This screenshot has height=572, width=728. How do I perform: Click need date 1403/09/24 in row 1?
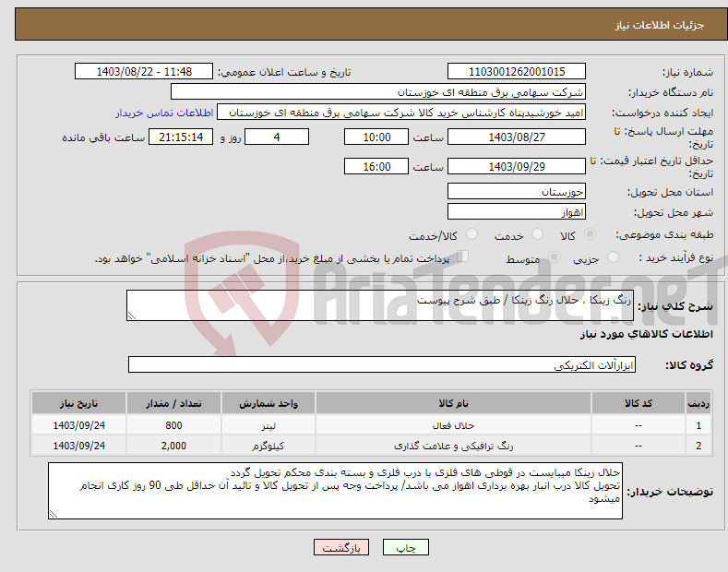[79, 425]
